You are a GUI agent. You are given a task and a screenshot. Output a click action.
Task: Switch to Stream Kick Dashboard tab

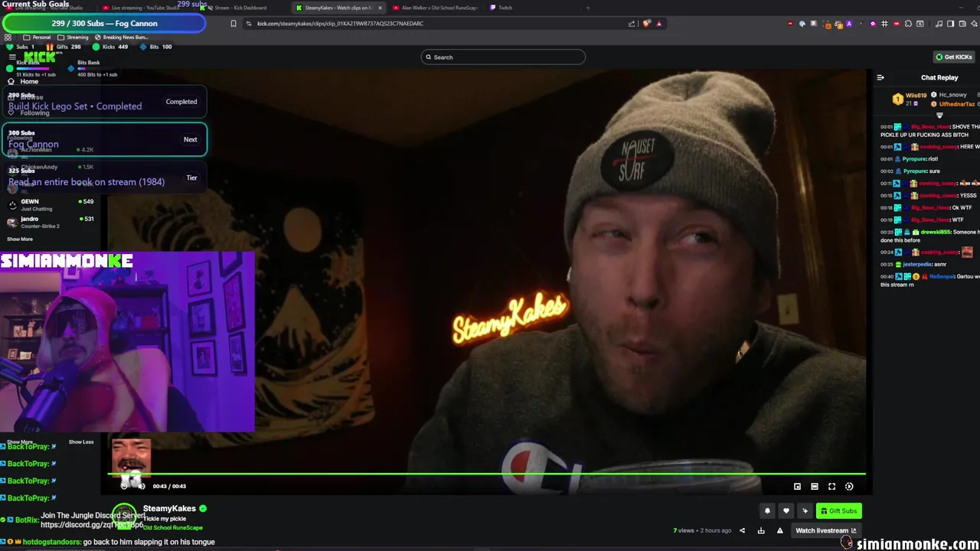pyautogui.click(x=241, y=8)
